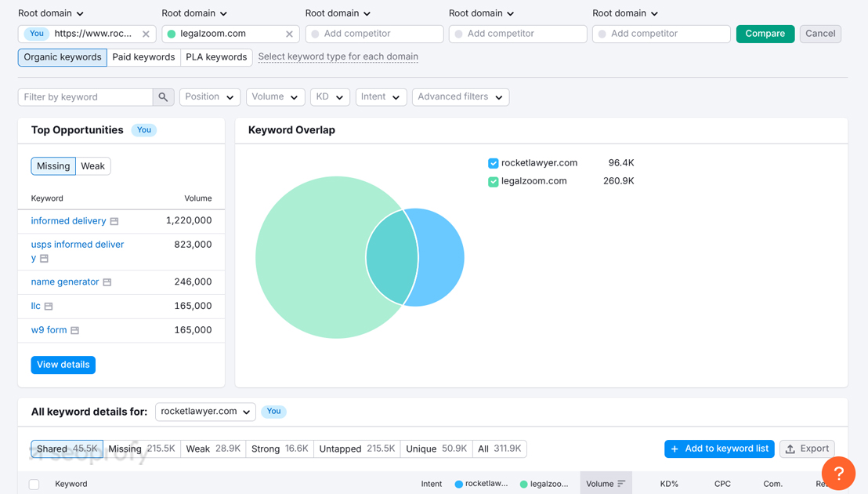The width and height of the screenshot is (868, 494).
Task: Click the legalzoom.com competitor input field
Action: point(230,34)
